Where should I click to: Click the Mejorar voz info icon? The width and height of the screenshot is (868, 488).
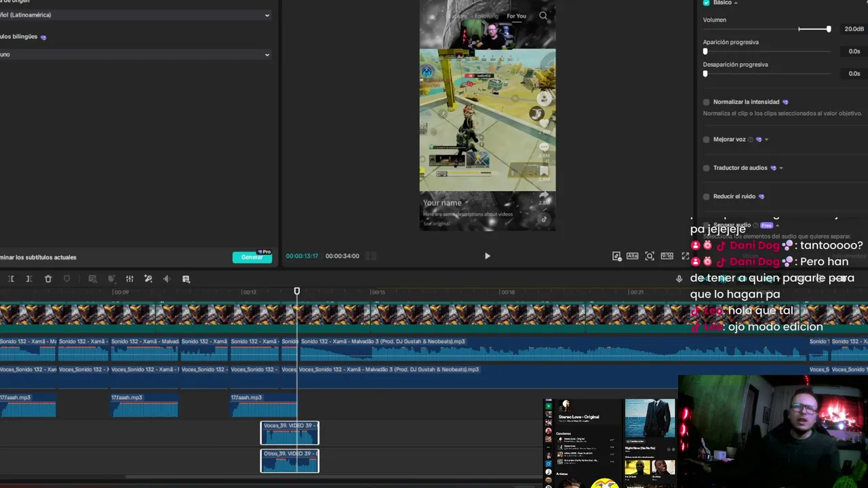point(751,140)
